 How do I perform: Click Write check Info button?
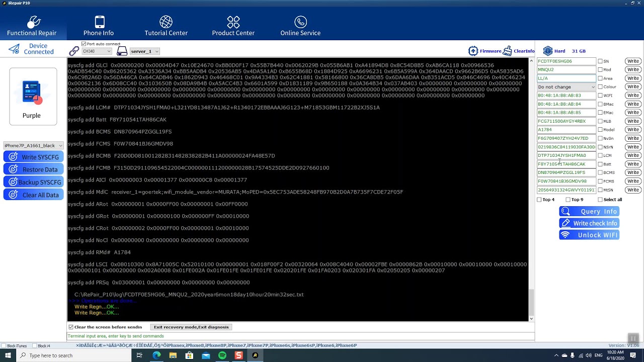589,223
